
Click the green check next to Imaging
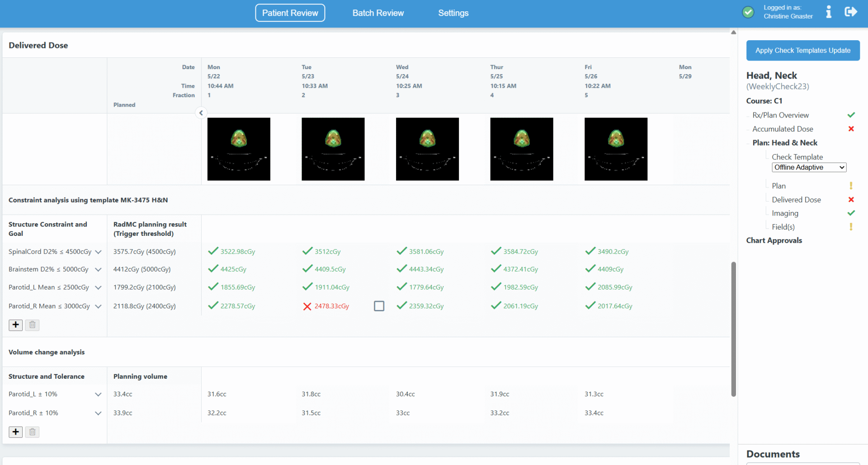coord(851,213)
